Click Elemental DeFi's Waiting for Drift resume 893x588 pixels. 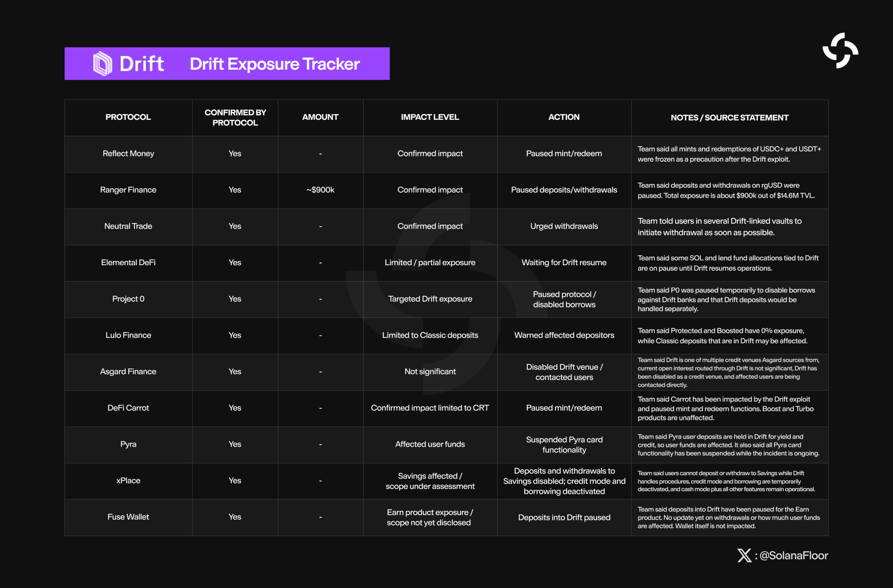564,263
